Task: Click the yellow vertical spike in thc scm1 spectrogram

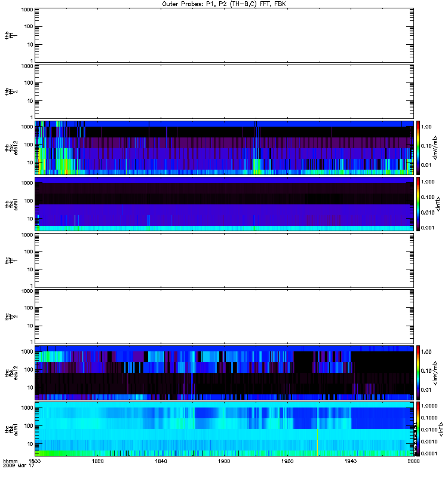Action: pos(317,442)
